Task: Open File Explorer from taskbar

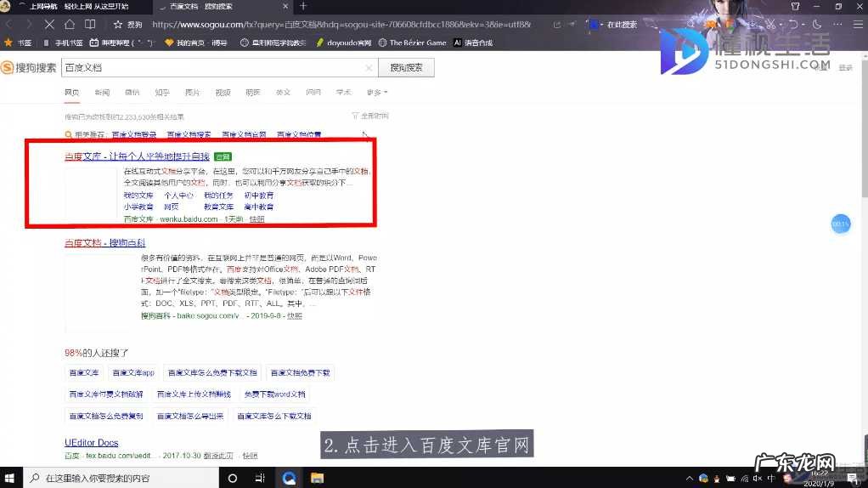Action: [317, 478]
